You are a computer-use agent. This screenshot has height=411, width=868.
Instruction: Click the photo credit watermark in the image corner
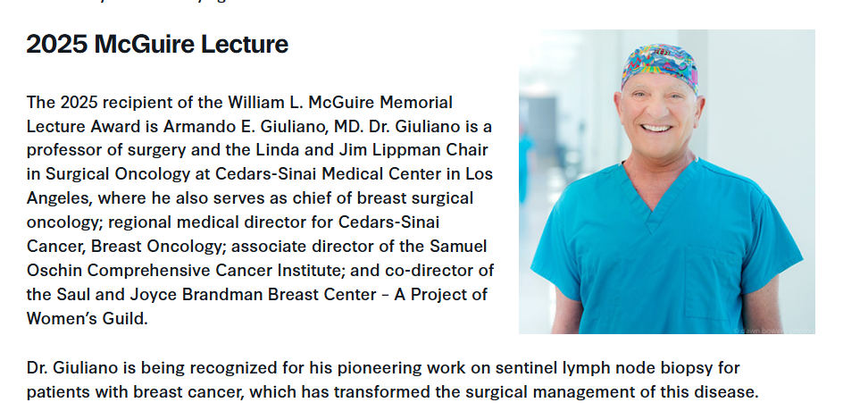[x=773, y=329]
